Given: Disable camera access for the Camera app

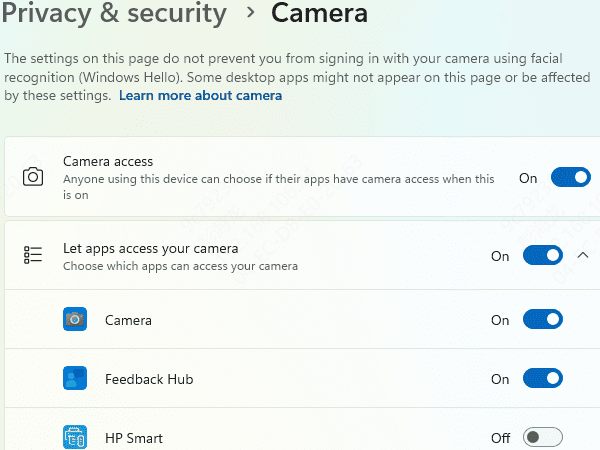Looking at the screenshot, I should (x=543, y=319).
